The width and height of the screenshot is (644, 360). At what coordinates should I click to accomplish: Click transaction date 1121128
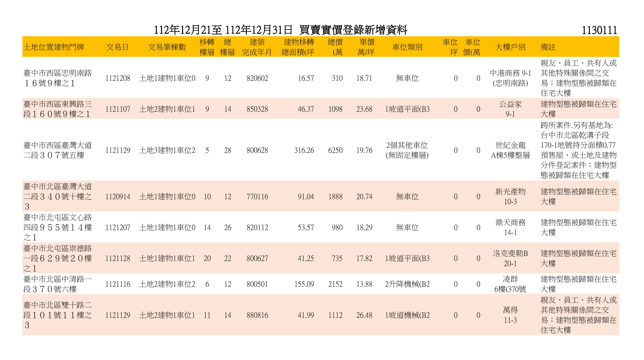[x=118, y=258]
